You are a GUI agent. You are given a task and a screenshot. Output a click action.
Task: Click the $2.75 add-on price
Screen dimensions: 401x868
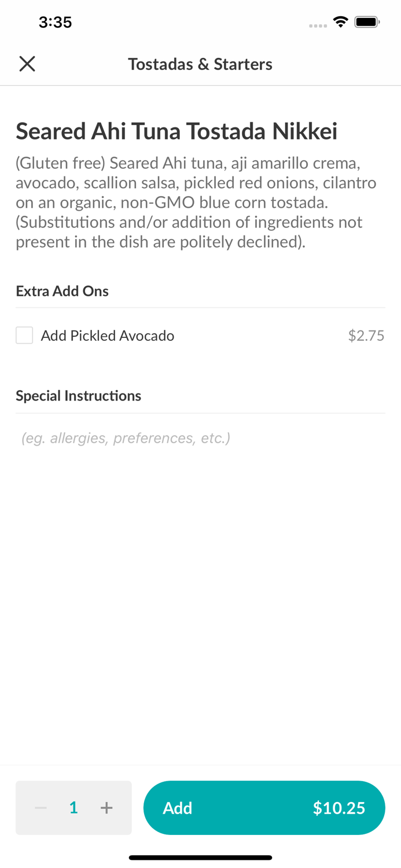(x=366, y=336)
